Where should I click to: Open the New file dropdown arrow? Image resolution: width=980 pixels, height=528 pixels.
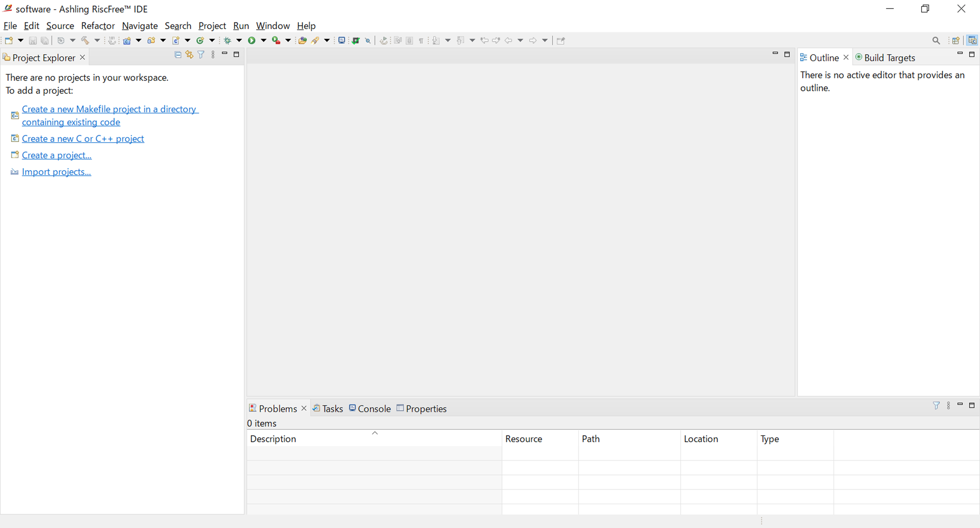coord(21,40)
